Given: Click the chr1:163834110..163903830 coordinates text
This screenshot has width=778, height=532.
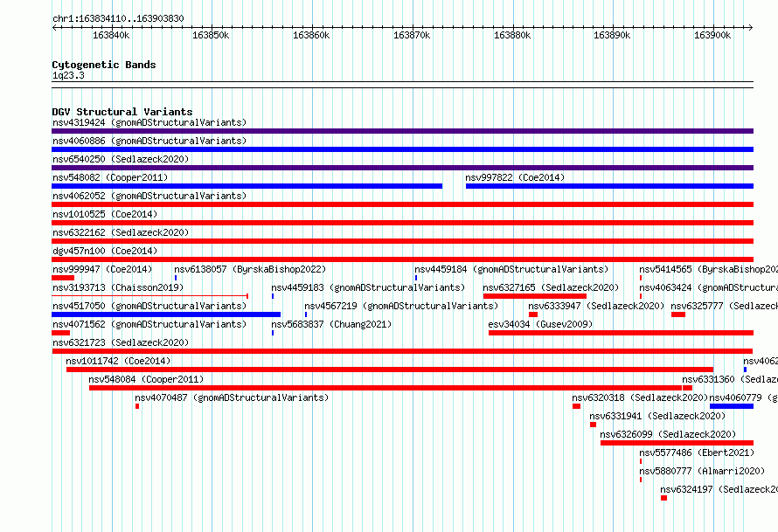Looking at the screenshot, I should 118,18.
